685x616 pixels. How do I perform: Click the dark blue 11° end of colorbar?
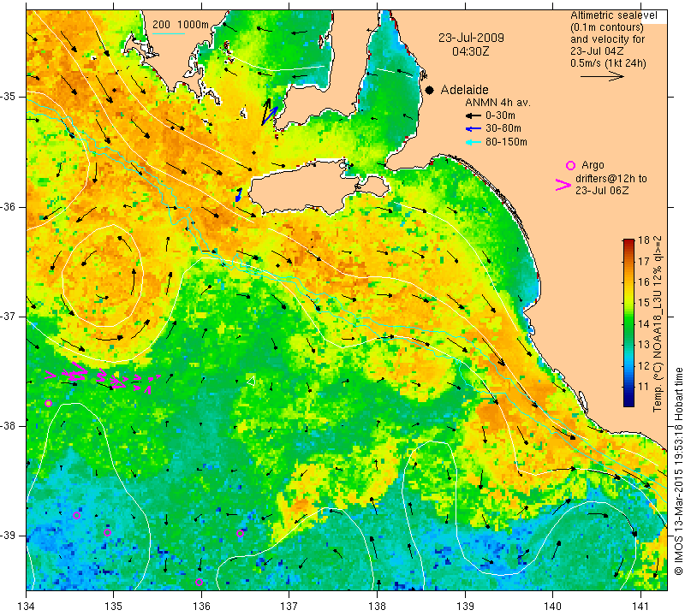(x=628, y=399)
